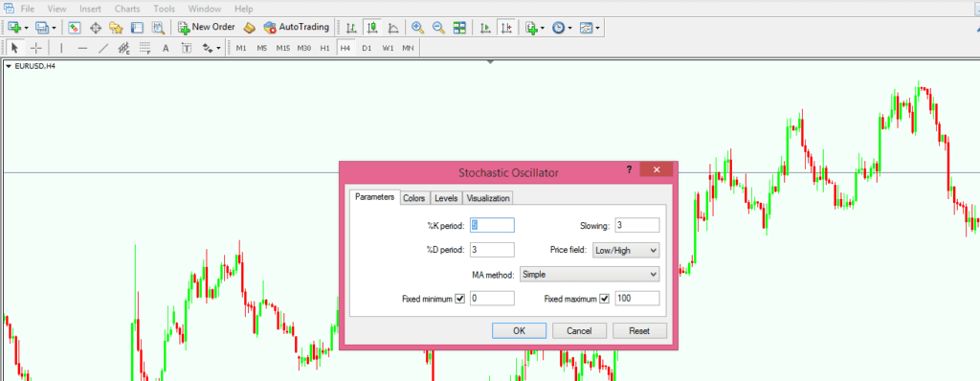Screen dimensions: 980x381
Task: Switch to the Colors tab
Action: (413, 198)
